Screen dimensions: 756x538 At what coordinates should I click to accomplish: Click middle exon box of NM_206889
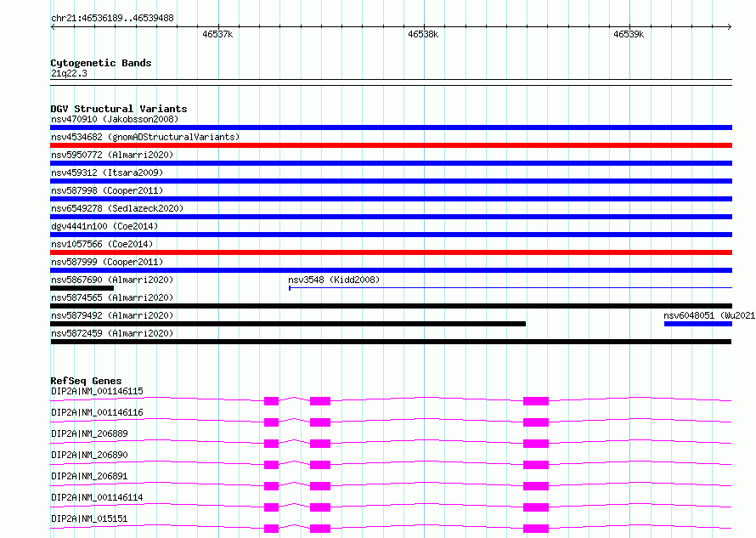click(320, 444)
